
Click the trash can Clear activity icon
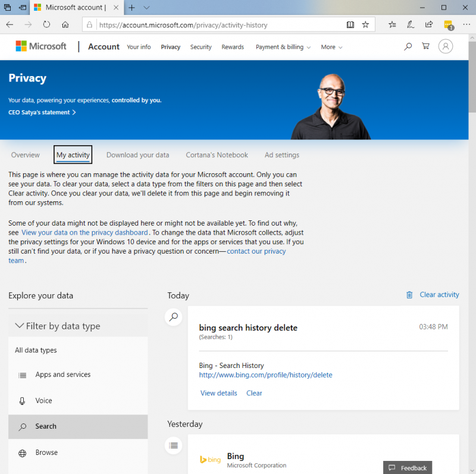pyautogui.click(x=409, y=295)
